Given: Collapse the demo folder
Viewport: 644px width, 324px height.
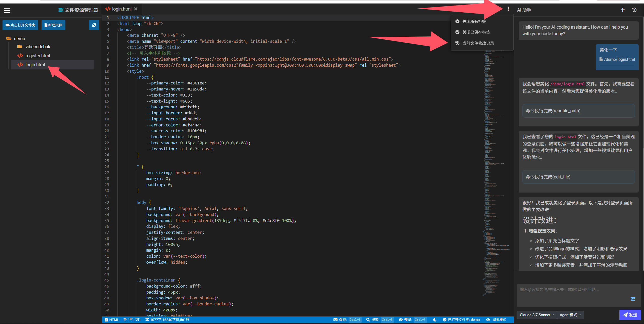Looking at the screenshot, I should (16, 38).
